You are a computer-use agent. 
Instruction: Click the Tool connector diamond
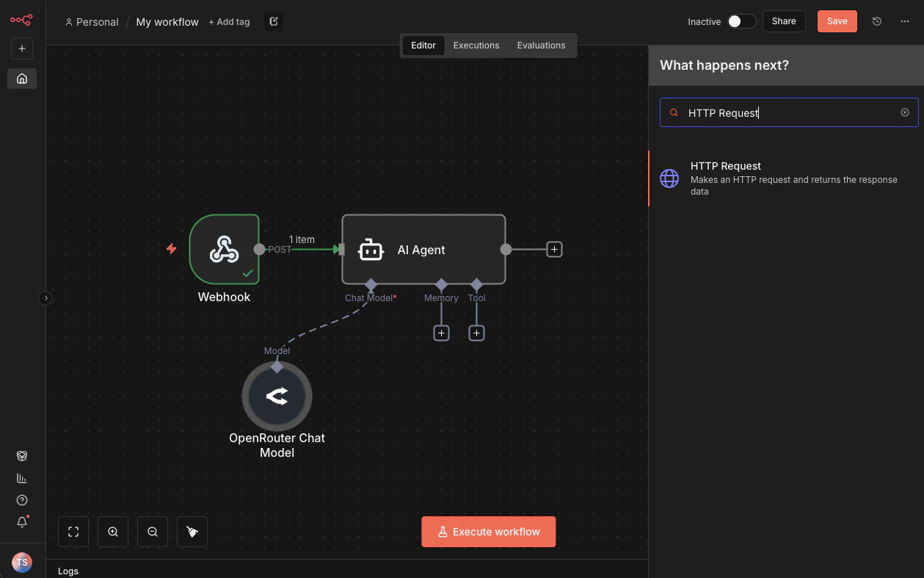click(x=476, y=284)
